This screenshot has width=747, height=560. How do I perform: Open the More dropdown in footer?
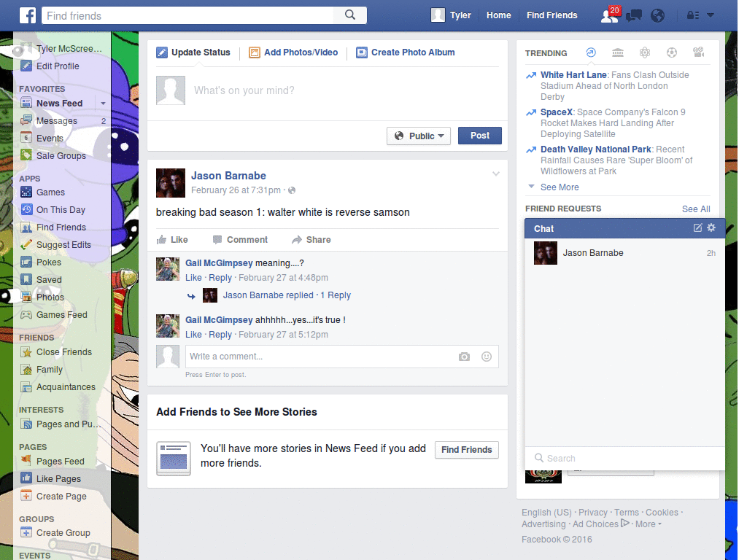pos(649,524)
